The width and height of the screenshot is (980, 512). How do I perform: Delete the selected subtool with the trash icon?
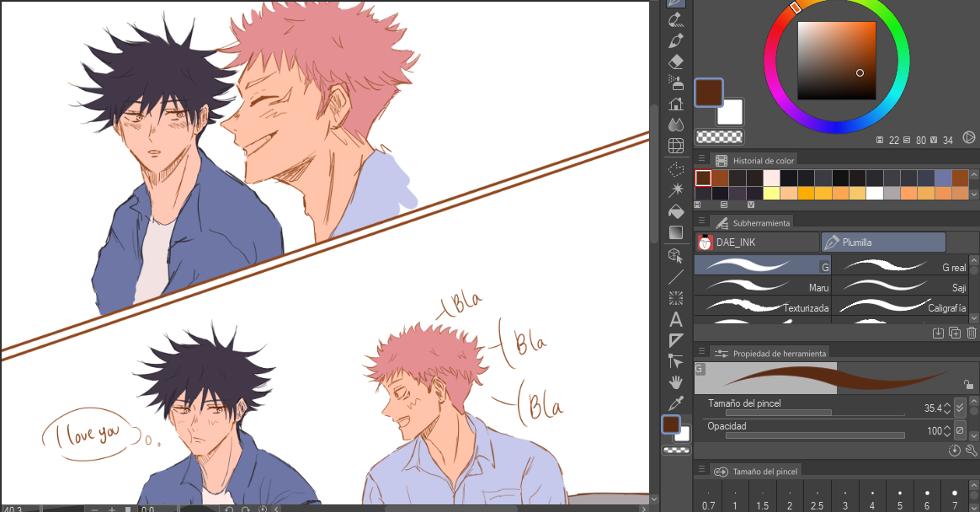pos(972,333)
